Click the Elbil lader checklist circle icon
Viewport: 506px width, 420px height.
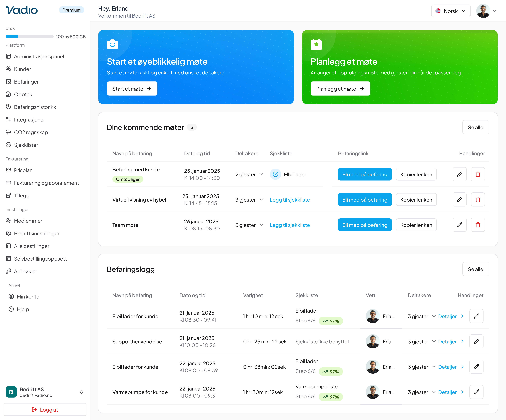pyautogui.click(x=275, y=174)
